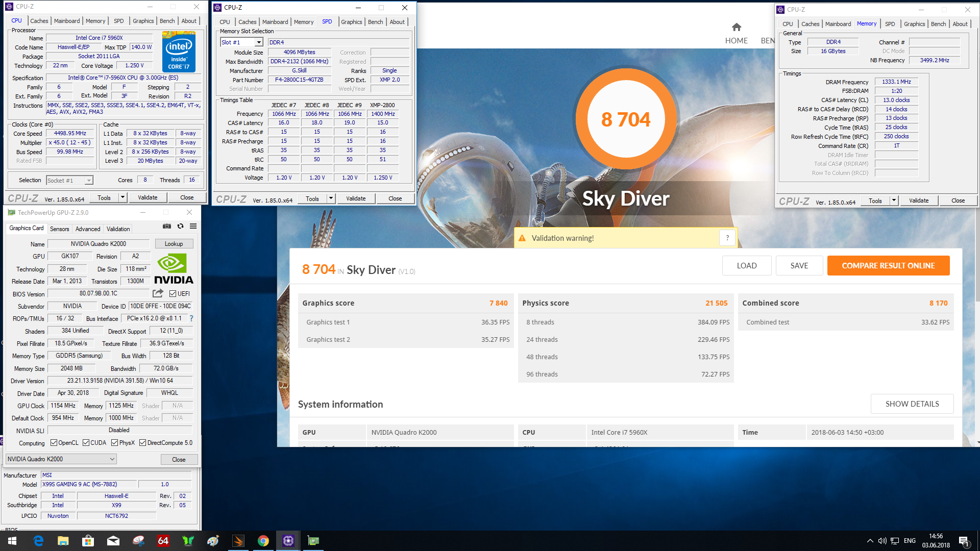Click the network icon in system tray
This screenshot has height=551, width=980.
click(895, 541)
